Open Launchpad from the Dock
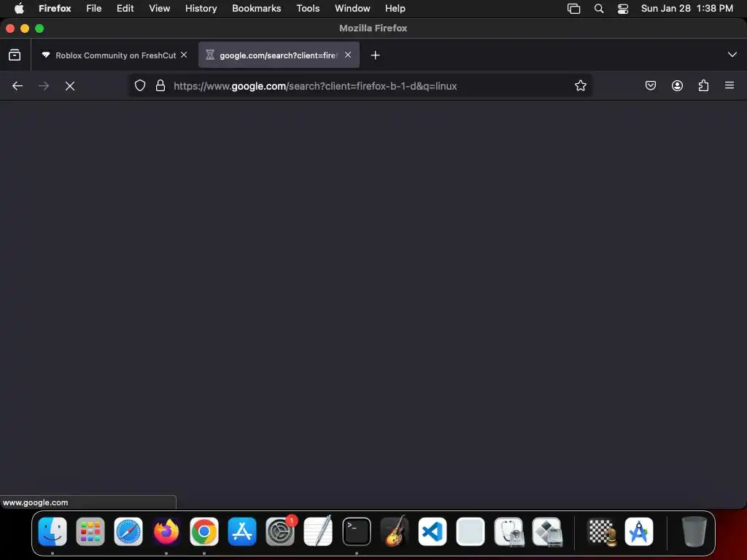This screenshot has width=747, height=560. (90, 532)
